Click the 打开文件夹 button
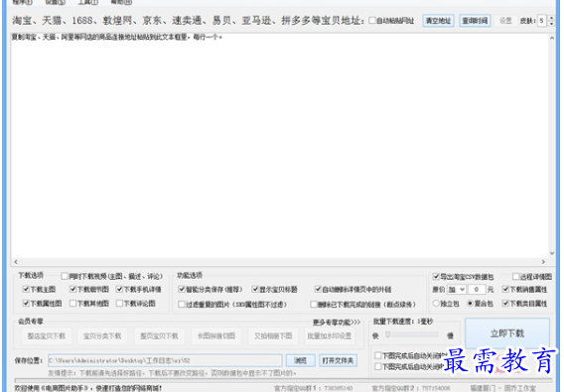Viewport: 564px width, 392px height. (338, 360)
